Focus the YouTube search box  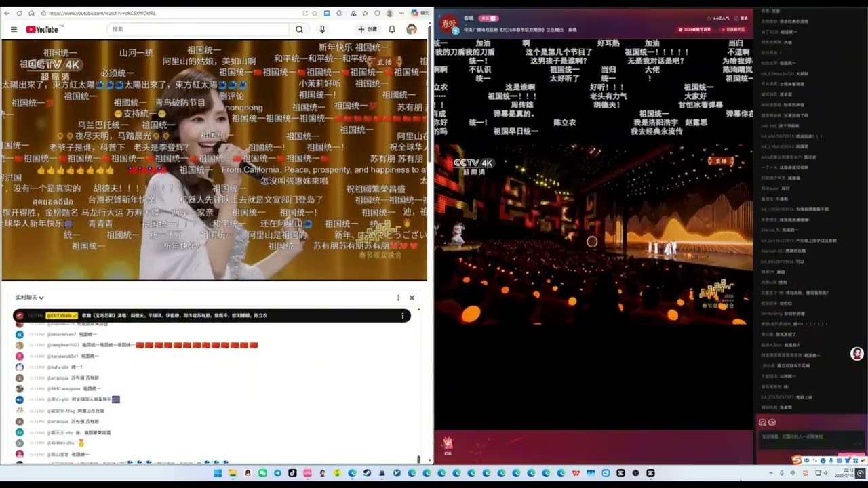198,29
